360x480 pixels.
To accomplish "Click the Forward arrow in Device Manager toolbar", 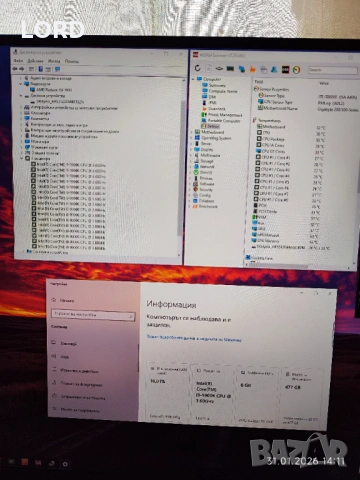I will click(x=22, y=69).
